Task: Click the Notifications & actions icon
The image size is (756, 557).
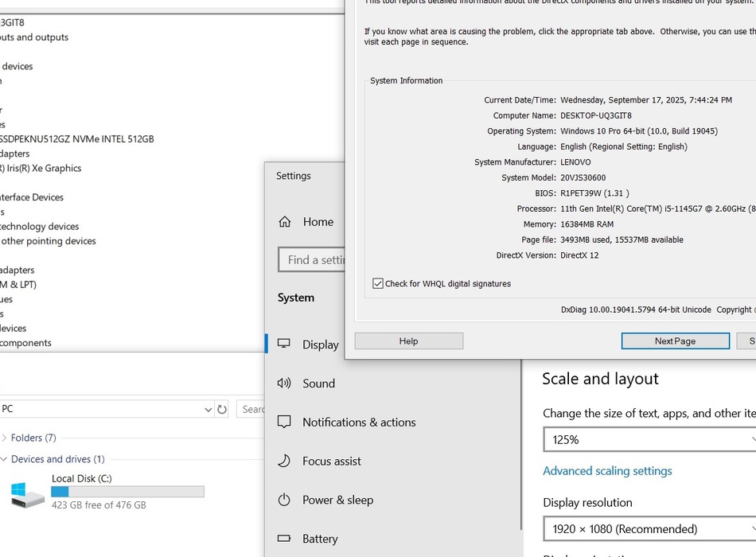Action: (x=284, y=423)
